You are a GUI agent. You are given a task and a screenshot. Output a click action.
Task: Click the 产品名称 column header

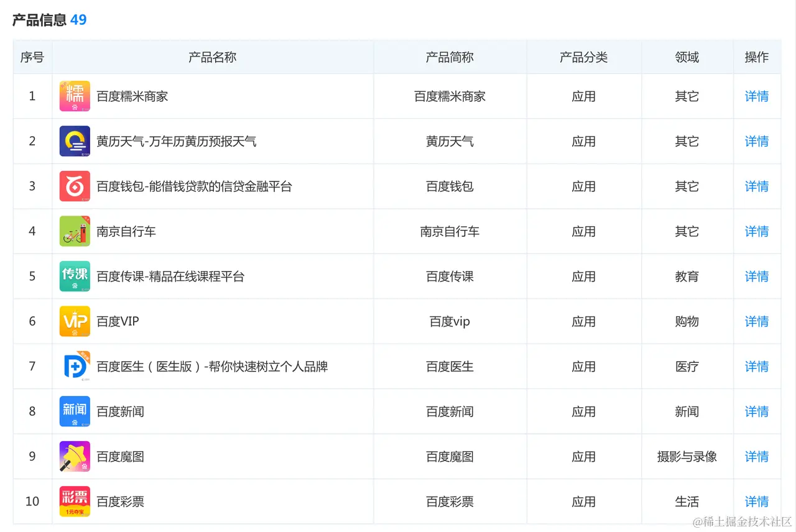(x=213, y=57)
